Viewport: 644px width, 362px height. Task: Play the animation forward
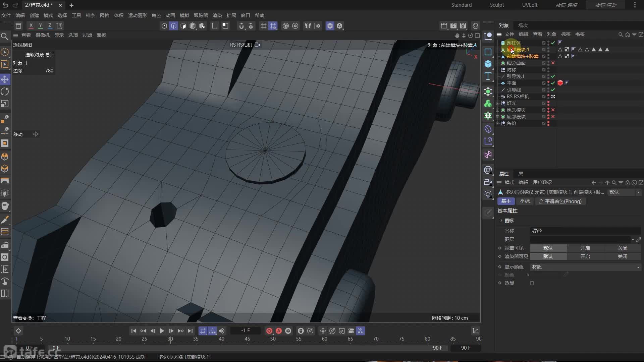click(x=162, y=331)
